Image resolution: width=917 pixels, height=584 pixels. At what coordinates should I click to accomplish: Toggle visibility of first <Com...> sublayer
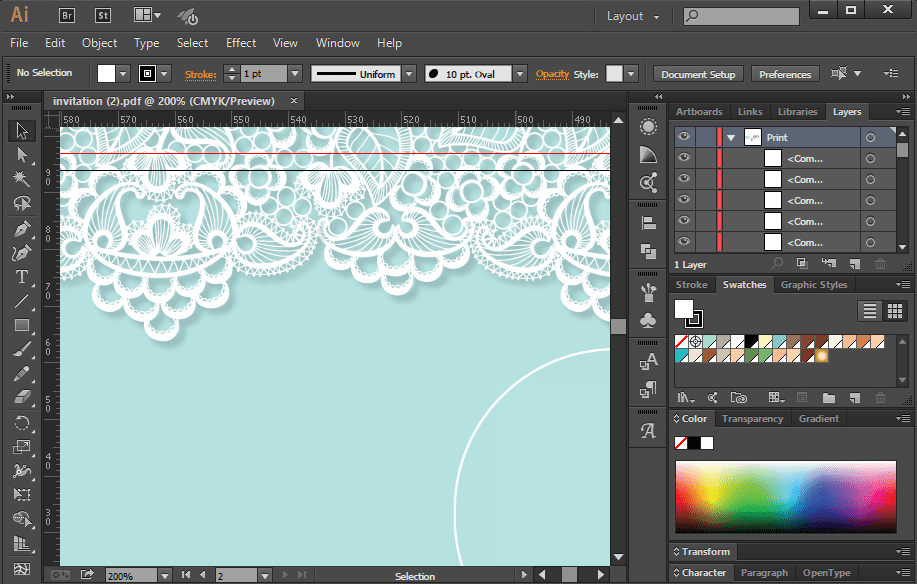pyautogui.click(x=684, y=158)
